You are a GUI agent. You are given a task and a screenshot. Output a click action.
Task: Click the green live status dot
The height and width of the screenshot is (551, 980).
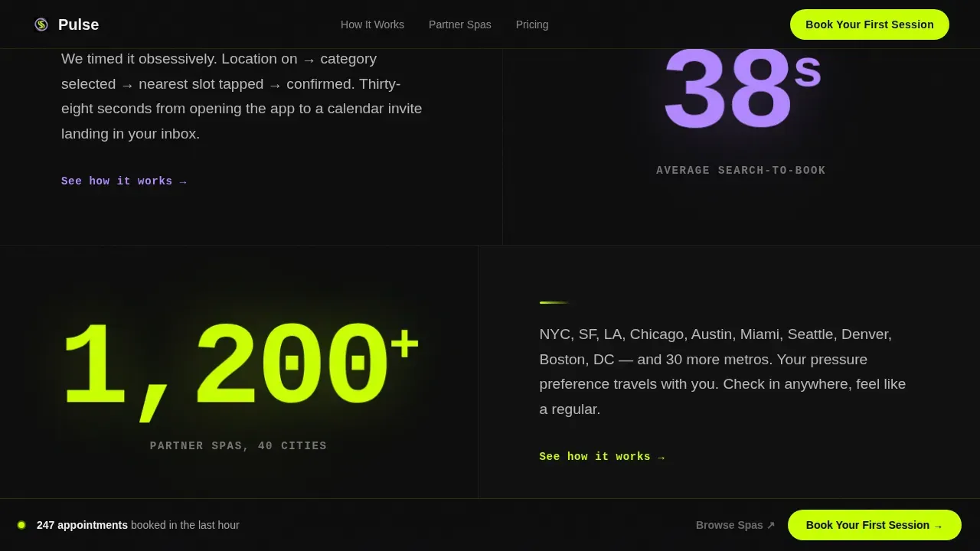pyautogui.click(x=21, y=525)
